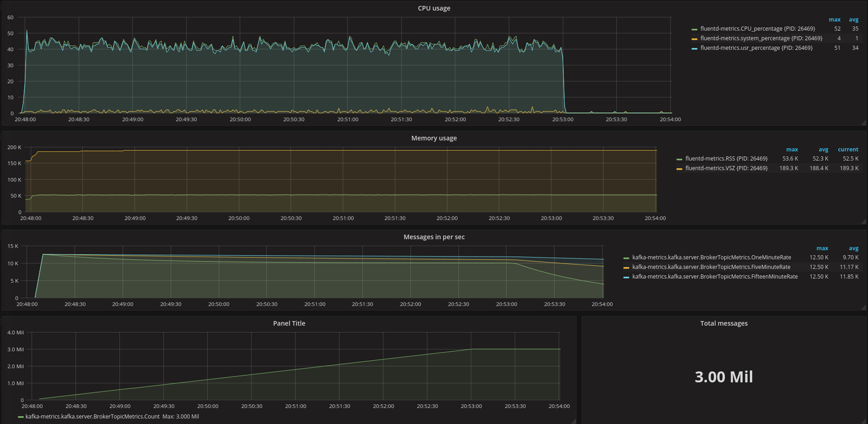This screenshot has width=868, height=424.
Task: Toggle the FifteenMinuteRate legend entry
Action: (715, 277)
